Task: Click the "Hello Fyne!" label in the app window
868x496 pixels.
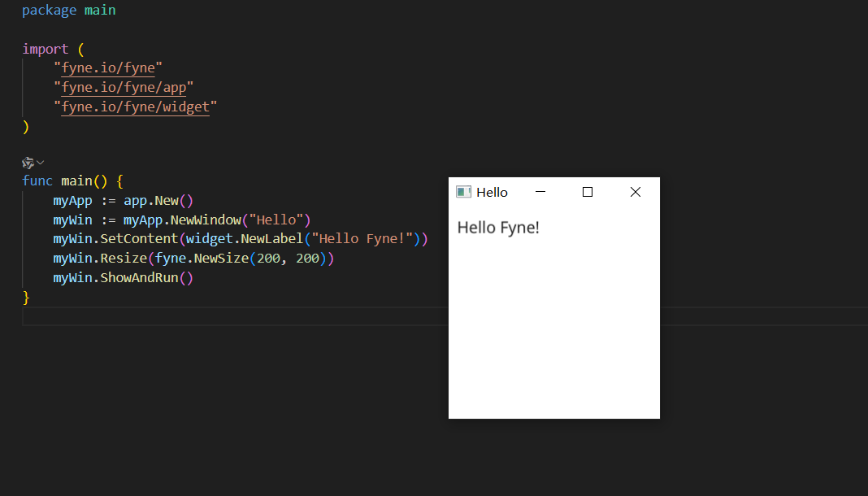Action: click(x=498, y=228)
